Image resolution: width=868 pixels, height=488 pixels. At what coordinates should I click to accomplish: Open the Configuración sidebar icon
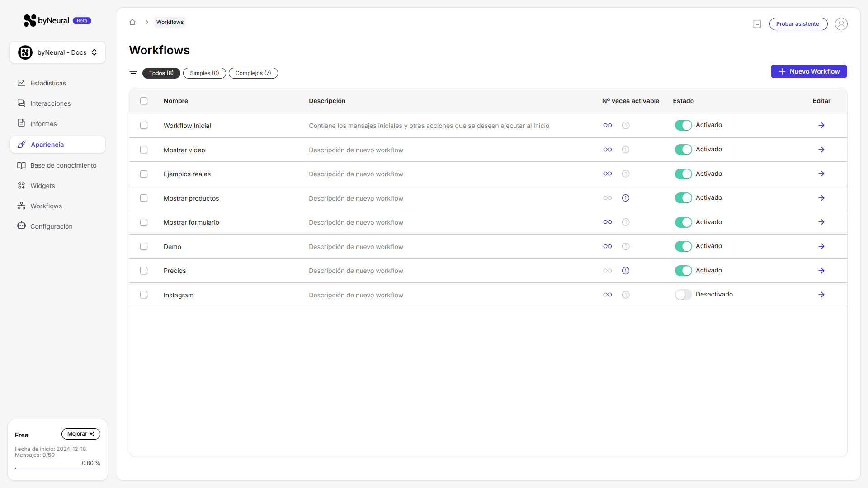click(21, 226)
